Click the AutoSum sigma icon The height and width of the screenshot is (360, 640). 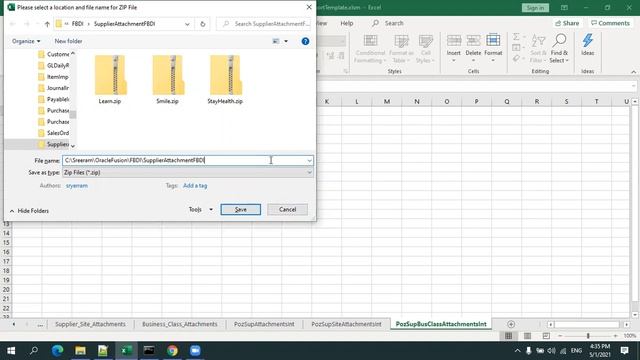tap(516, 37)
